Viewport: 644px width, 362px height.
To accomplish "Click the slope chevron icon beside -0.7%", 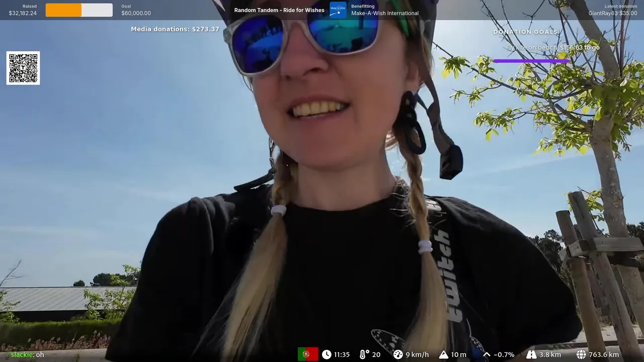I will click(487, 354).
